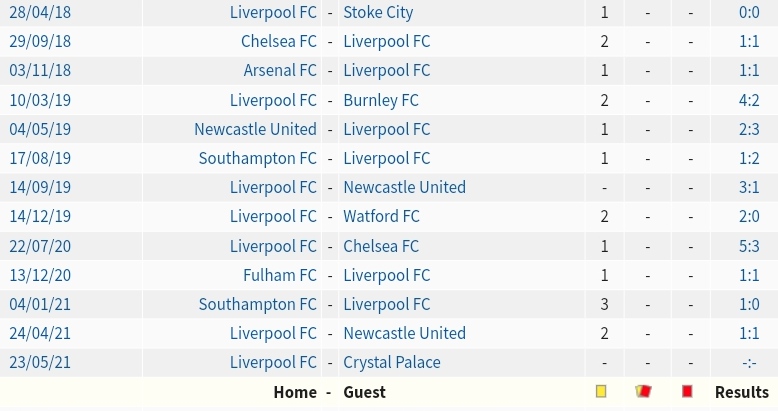Viewport: 778px width, 411px height.
Task: Open Burnley FC team link
Action: click(x=381, y=100)
